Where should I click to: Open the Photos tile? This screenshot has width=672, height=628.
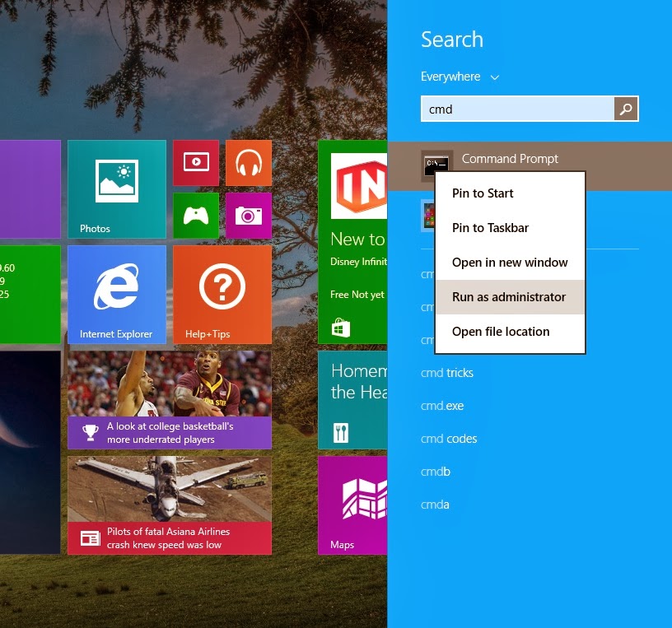(117, 189)
